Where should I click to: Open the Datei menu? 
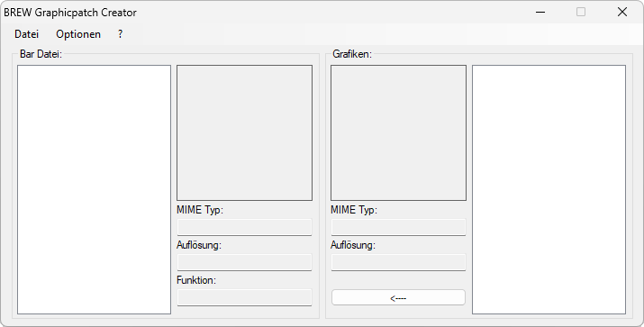27,34
